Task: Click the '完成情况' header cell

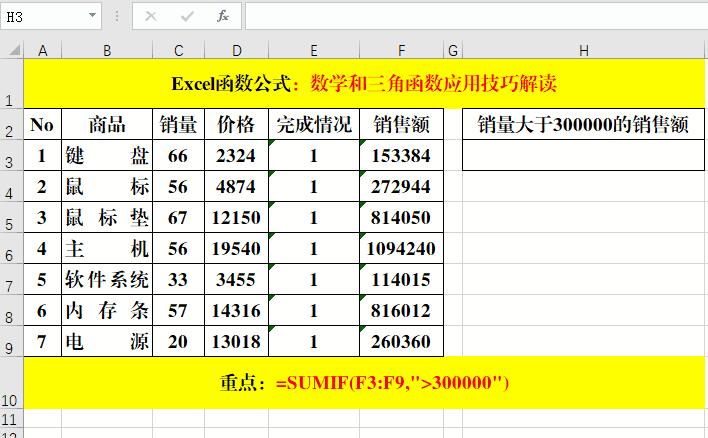Action: click(x=314, y=124)
